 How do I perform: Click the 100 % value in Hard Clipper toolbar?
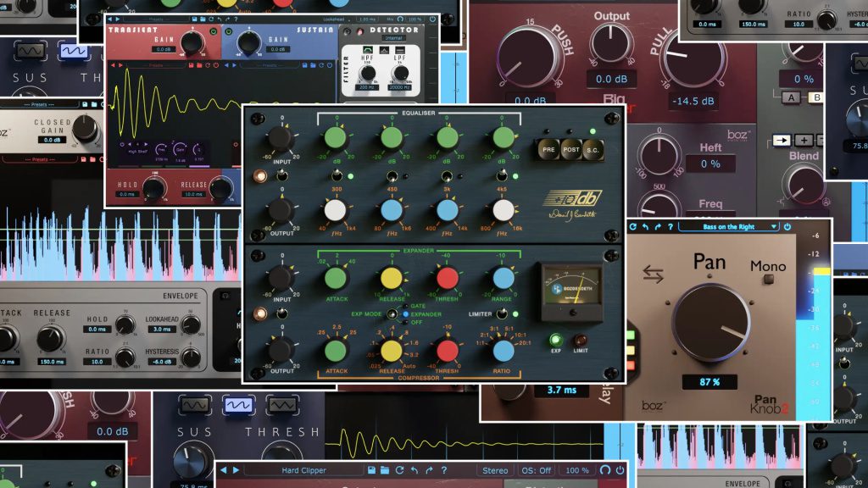coord(576,470)
